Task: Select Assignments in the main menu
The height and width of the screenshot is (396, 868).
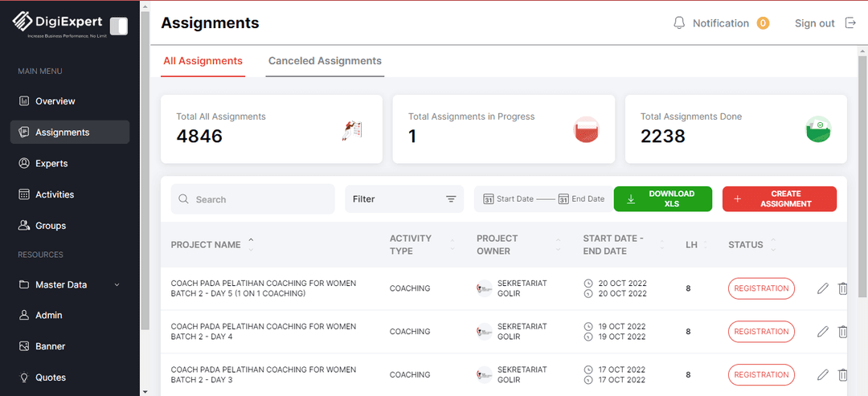Action: click(x=70, y=133)
